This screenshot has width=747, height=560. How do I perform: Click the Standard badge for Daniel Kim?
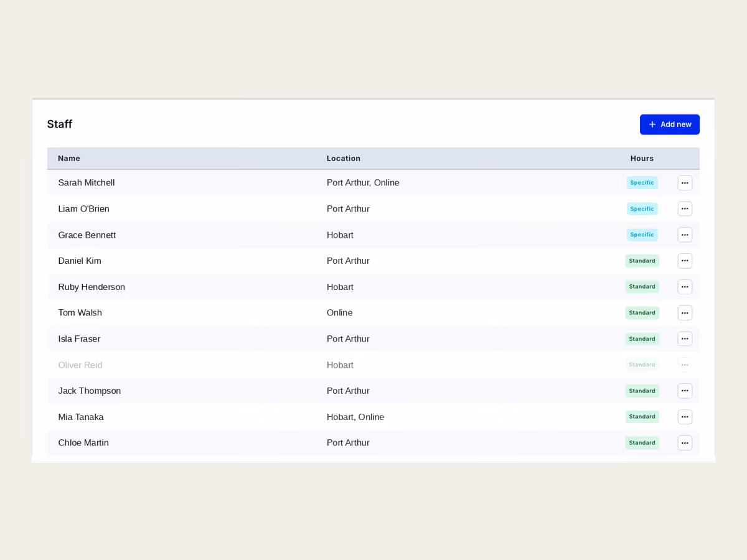[642, 261]
